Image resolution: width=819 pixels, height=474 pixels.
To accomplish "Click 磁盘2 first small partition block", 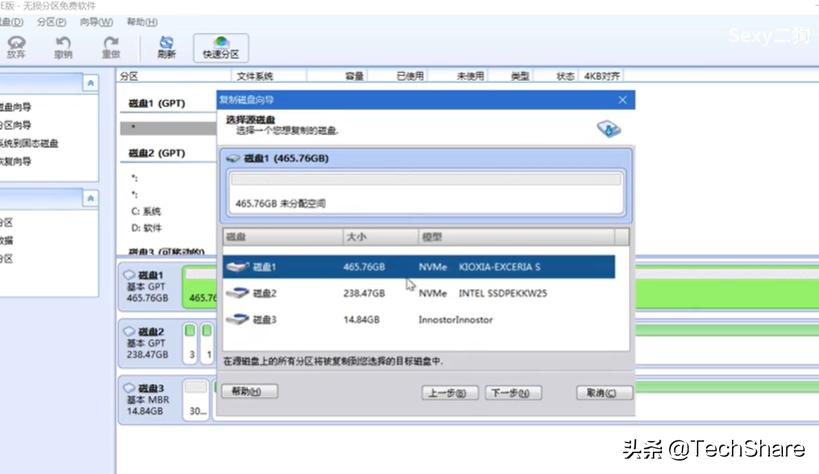I will (190, 343).
